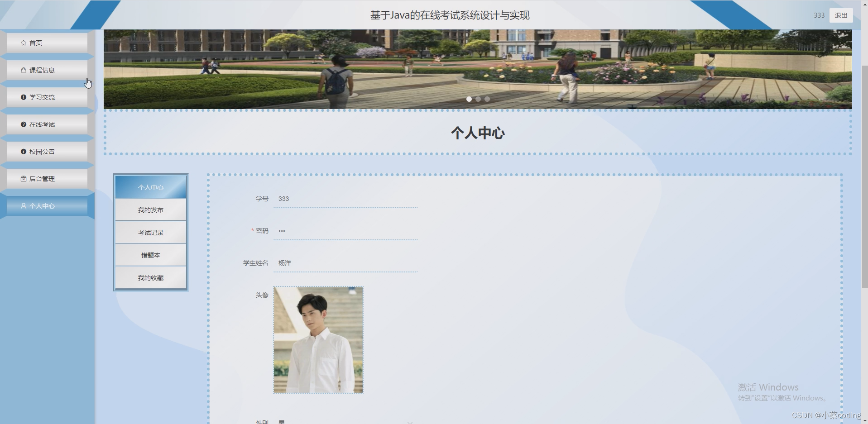Open 在线考试 menu item
Viewport: 868px width, 424px height.
point(47,124)
